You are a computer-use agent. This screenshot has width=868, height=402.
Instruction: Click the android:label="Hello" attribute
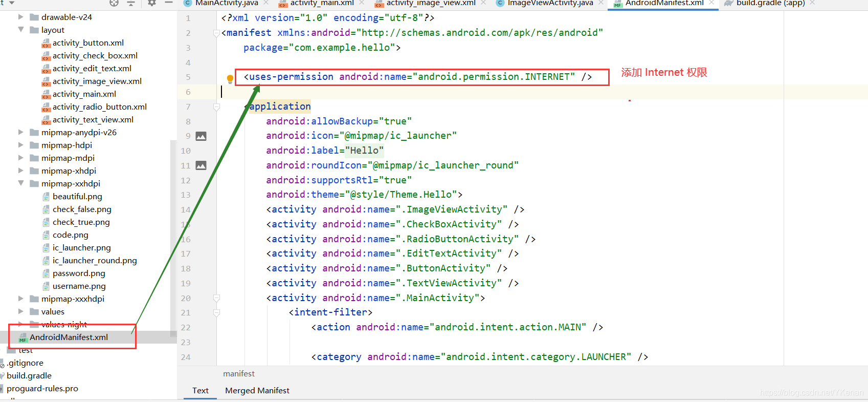click(x=325, y=151)
